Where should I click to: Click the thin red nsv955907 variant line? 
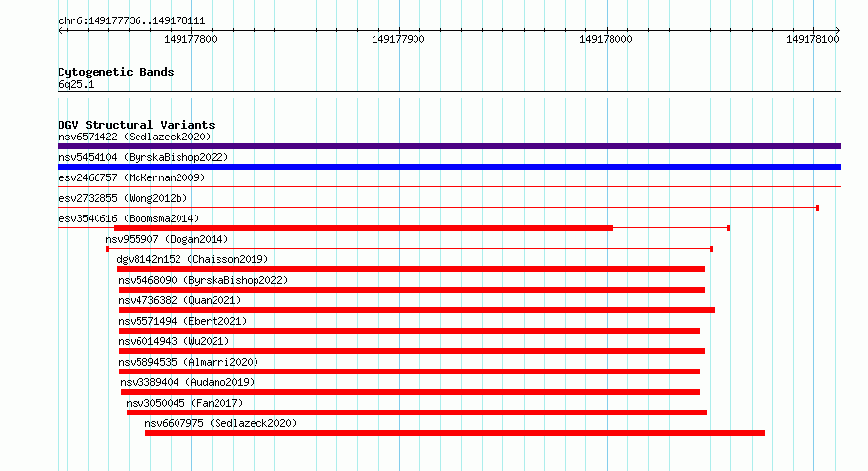coord(410,249)
